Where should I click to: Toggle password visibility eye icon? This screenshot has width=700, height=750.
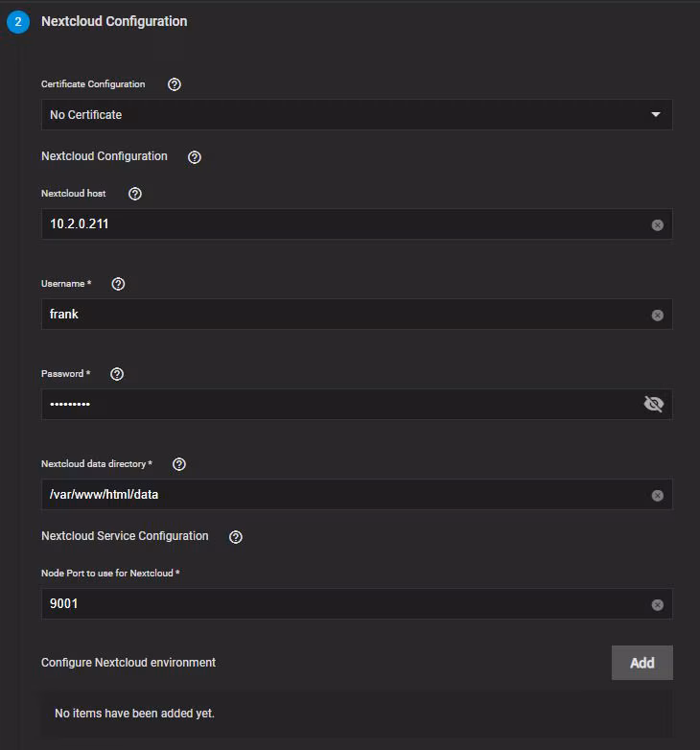pos(654,405)
